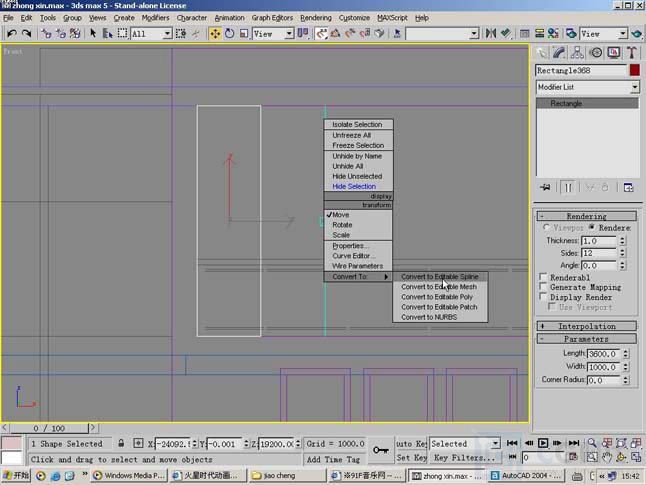Click the Mirror Selected Objects icon
The width and height of the screenshot is (646, 485).
491,33
